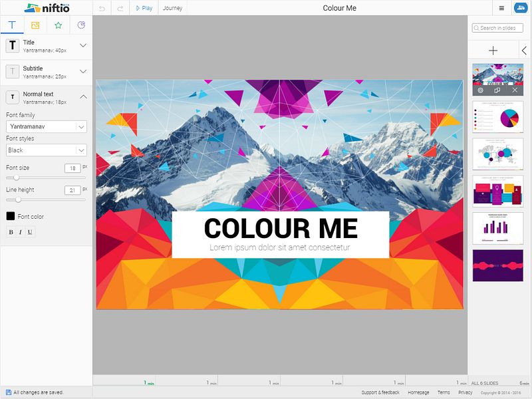This screenshot has width=532, height=399.
Task: Click the redo arrow
Action: point(120,8)
